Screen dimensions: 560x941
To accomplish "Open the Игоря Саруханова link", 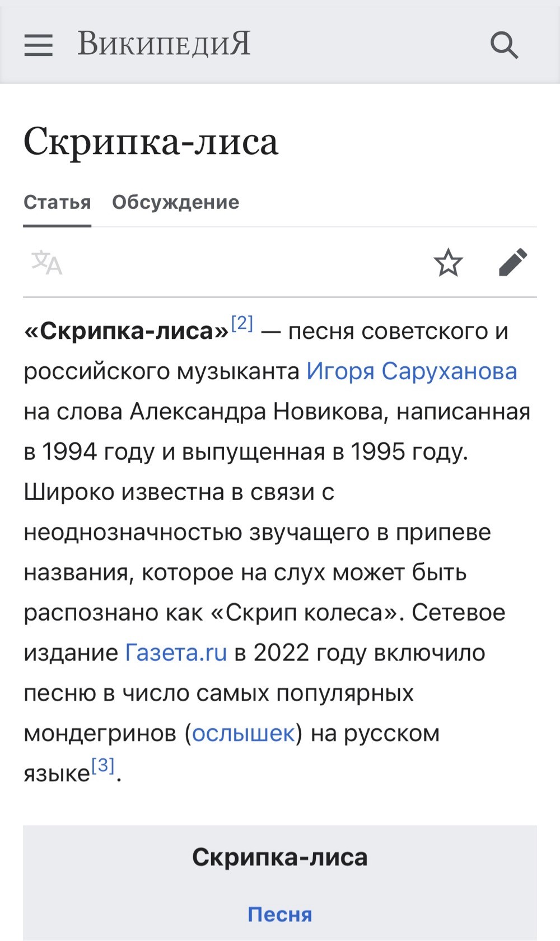I will pyautogui.click(x=412, y=371).
